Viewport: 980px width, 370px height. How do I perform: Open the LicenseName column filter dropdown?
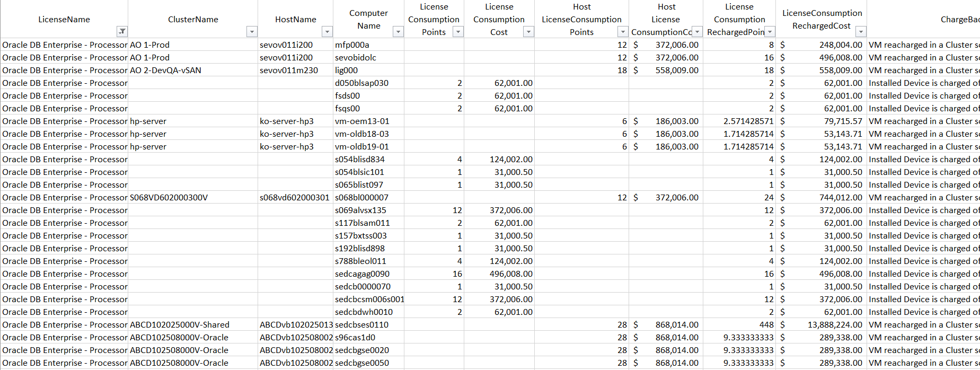coord(122,32)
